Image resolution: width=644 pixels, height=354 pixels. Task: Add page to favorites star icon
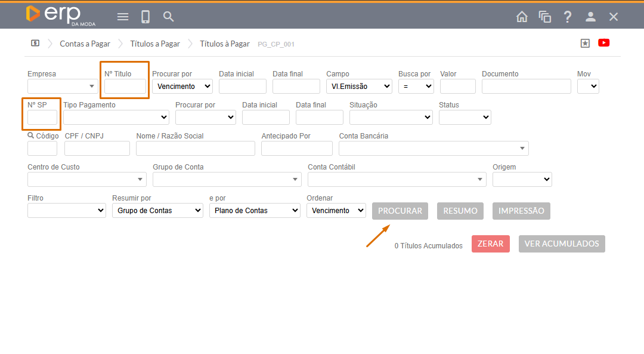point(585,43)
